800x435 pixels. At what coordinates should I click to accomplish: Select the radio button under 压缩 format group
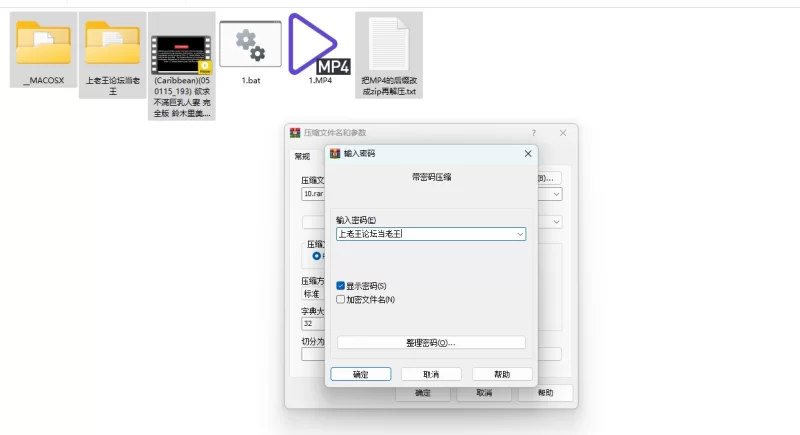pyautogui.click(x=316, y=256)
